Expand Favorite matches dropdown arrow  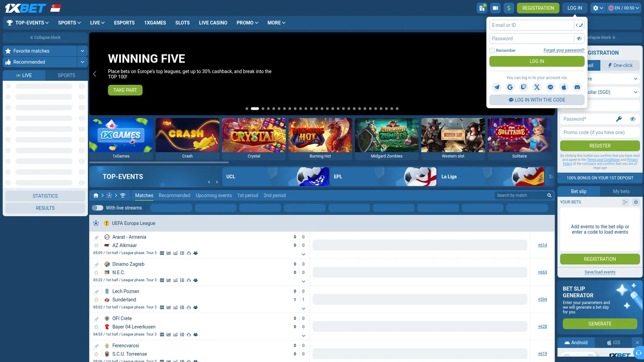(82, 51)
